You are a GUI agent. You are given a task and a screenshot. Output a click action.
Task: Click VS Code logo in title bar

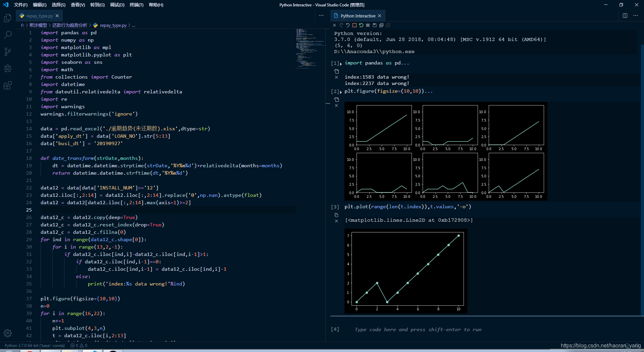click(6, 5)
